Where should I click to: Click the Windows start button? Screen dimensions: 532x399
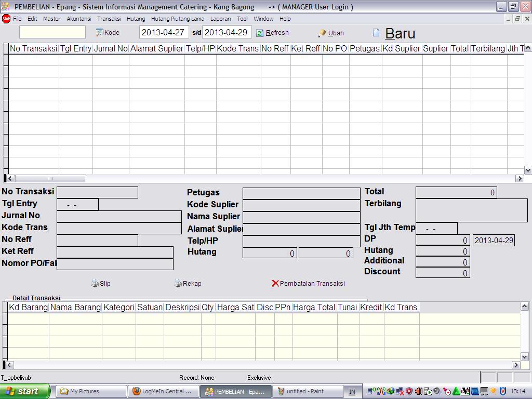25,391
